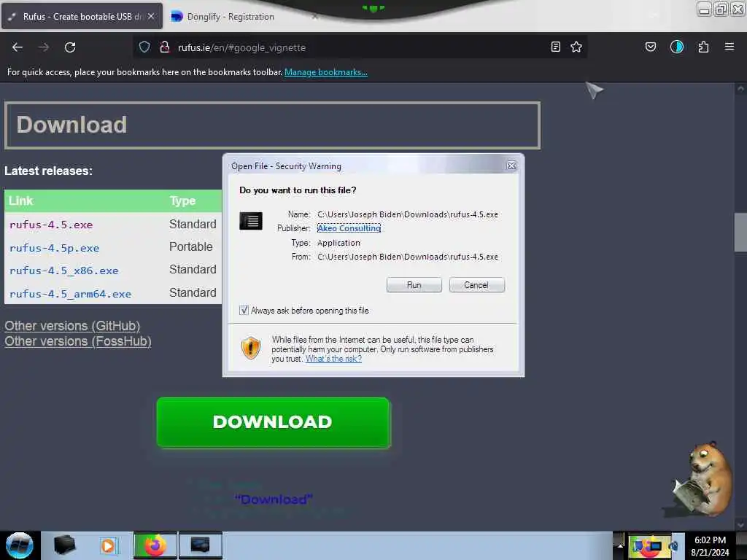747x560 pixels.
Task: Click the blue "Download" text below the button
Action: (x=274, y=499)
